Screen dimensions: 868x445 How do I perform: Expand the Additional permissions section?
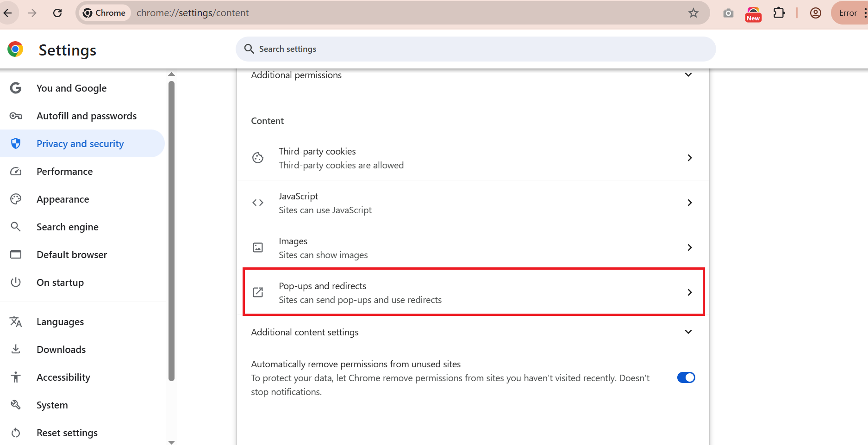[x=688, y=75]
